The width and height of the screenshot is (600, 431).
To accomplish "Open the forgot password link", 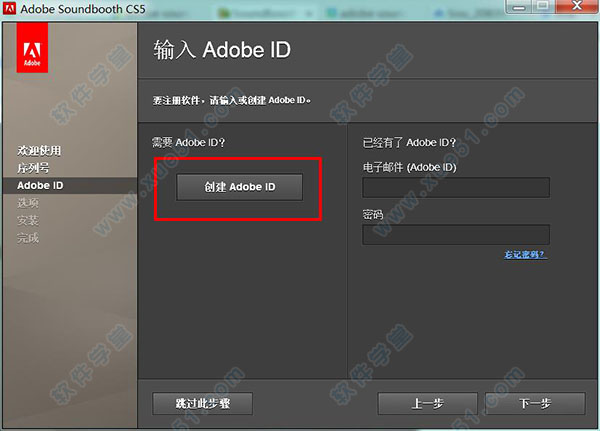I will point(526,255).
